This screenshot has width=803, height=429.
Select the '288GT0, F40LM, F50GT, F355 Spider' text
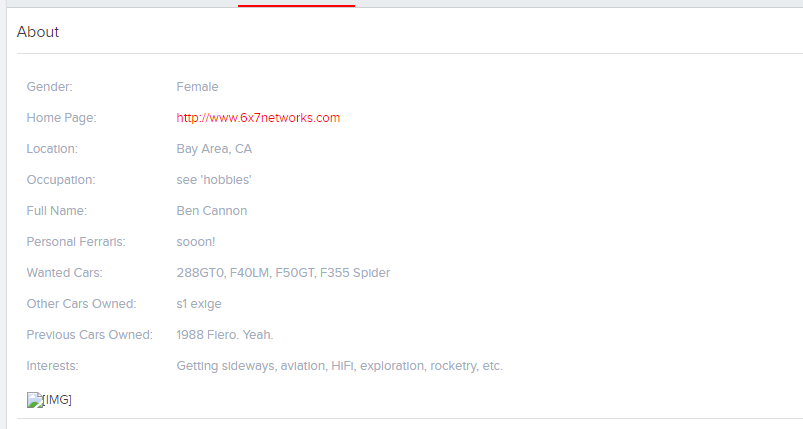click(283, 273)
